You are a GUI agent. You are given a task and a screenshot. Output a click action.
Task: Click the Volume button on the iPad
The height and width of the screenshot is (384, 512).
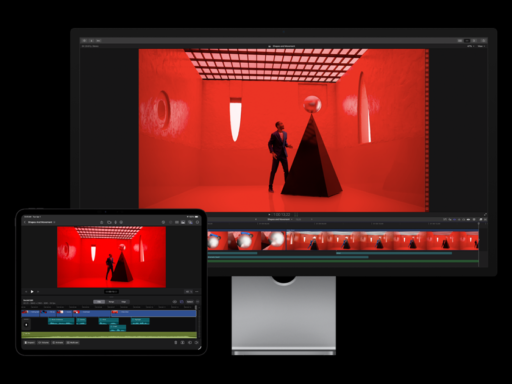click(44, 343)
